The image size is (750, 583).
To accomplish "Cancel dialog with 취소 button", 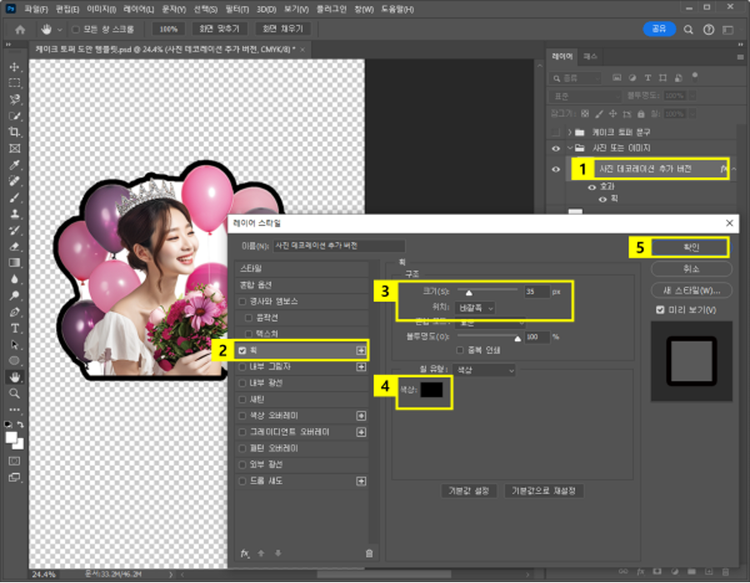I will pos(691,269).
